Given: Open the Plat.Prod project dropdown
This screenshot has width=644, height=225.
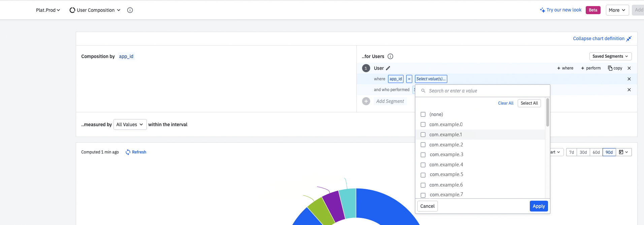Looking at the screenshot, I should [x=48, y=10].
